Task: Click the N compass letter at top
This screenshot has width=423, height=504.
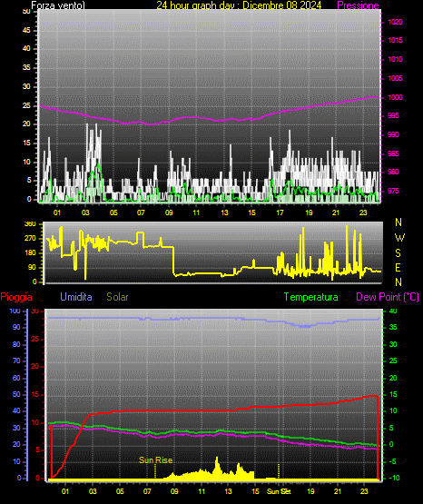Action: click(398, 222)
